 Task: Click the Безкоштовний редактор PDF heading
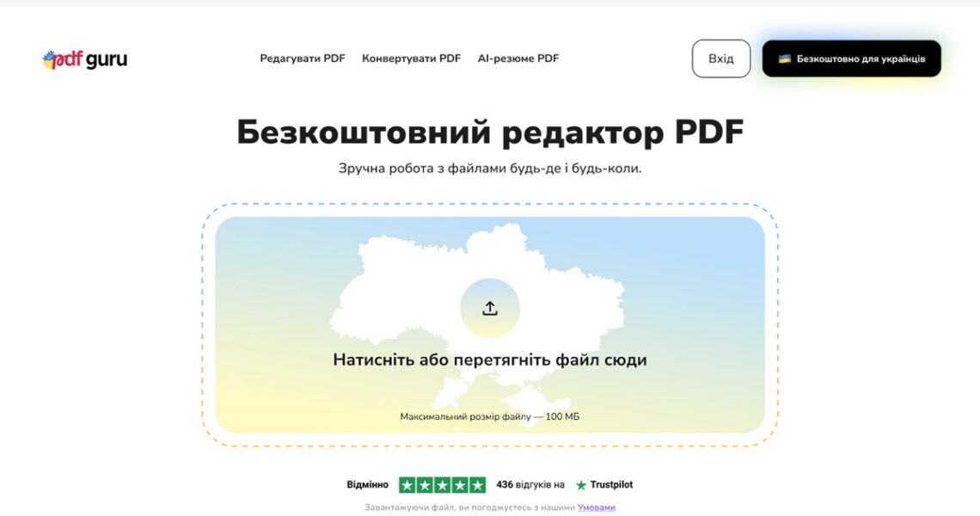[x=489, y=132]
